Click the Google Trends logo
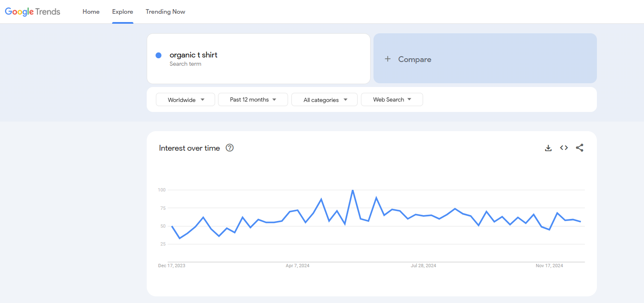The width and height of the screenshot is (644, 303). 33,12
